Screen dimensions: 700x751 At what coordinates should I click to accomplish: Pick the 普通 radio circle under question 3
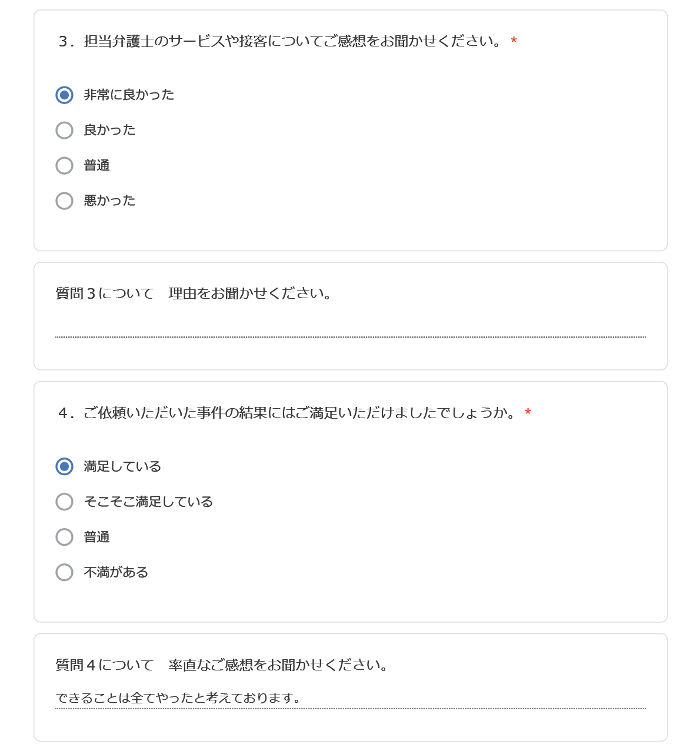(x=64, y=165)
